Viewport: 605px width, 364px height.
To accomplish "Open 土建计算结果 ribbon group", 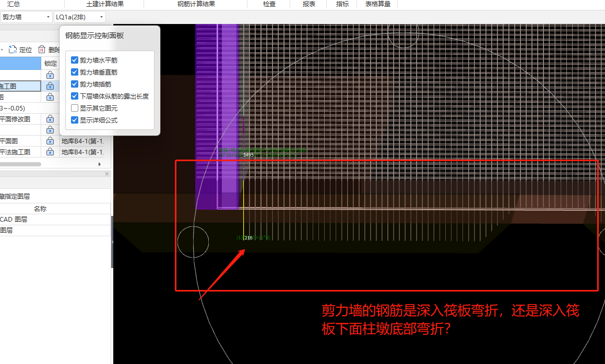I will (105, 4).
